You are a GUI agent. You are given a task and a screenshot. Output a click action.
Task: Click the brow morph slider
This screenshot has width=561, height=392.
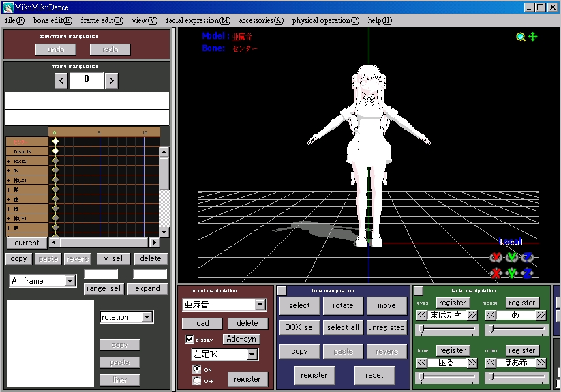pyautogui.click(x=447, y=377)
